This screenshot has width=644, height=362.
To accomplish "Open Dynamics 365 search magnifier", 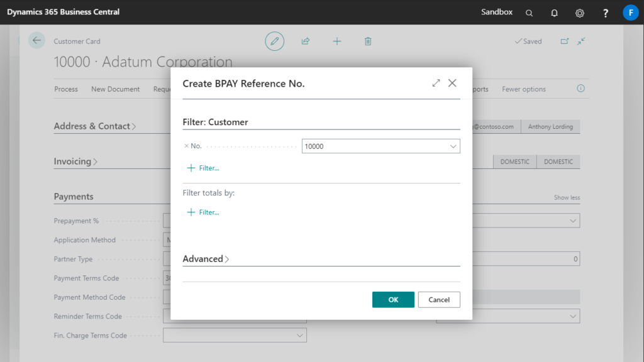I will pyautogui.click(x=529, y=13).
